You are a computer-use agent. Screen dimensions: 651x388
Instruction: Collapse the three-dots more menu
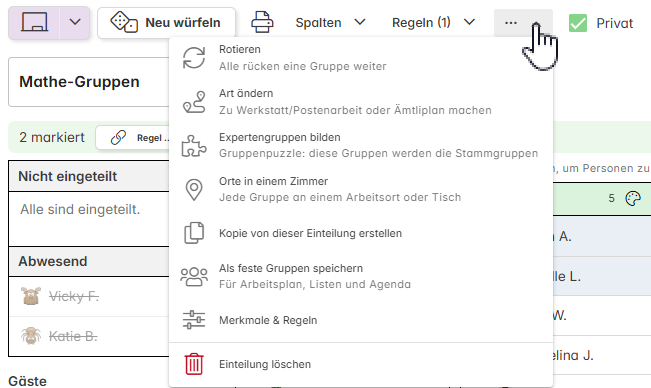(x=523, y=23)
